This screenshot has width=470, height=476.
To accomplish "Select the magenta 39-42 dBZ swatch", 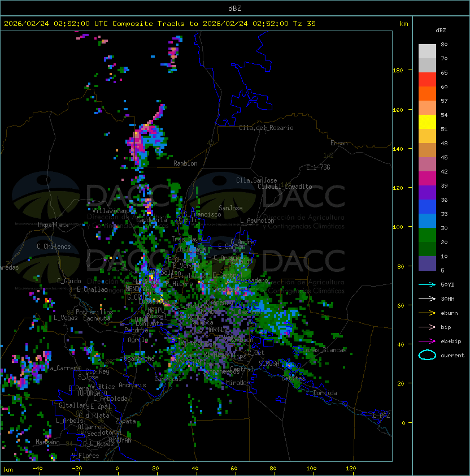I will point(427,179).
